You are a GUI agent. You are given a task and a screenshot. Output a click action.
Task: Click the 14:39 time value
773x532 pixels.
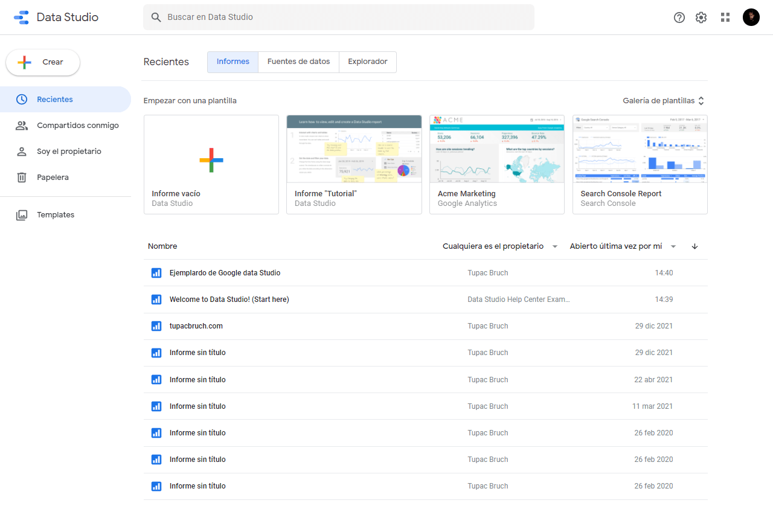(664, 300)
